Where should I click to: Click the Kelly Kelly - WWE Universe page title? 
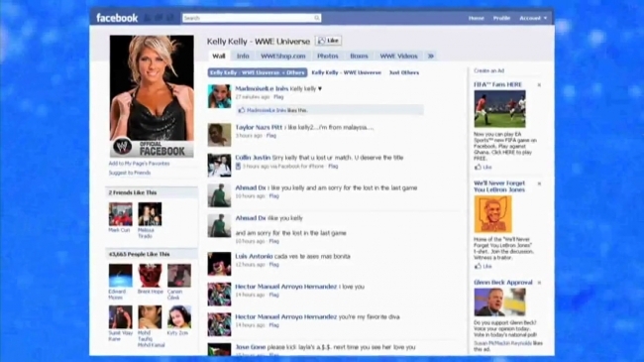[x=259, y=41]
